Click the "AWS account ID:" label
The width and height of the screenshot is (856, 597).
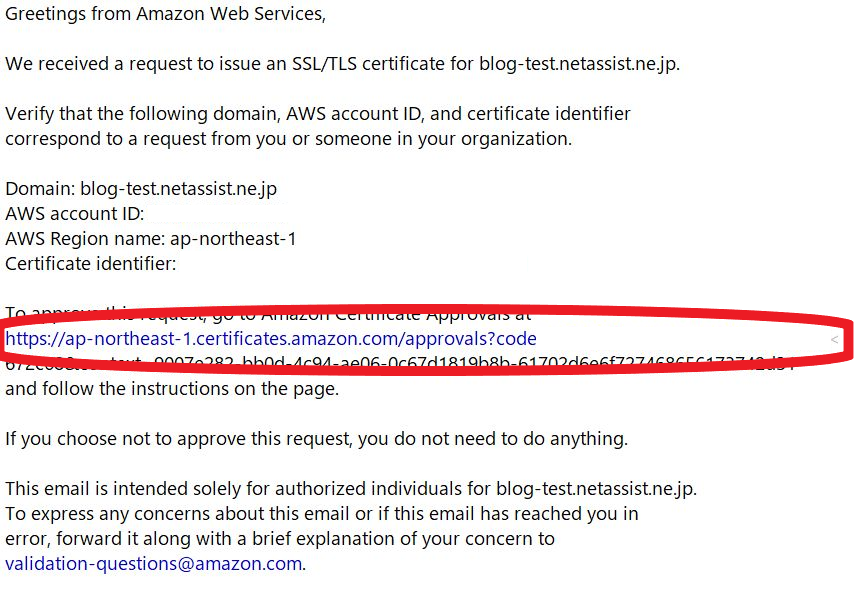(x=75, y=213)
